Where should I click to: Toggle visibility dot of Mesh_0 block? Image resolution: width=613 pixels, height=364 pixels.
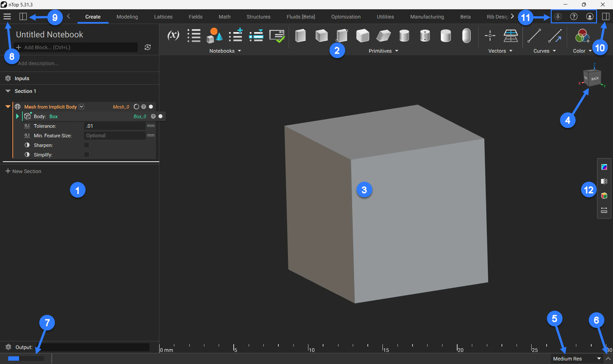pyautogui.click(x=151, y=107)
